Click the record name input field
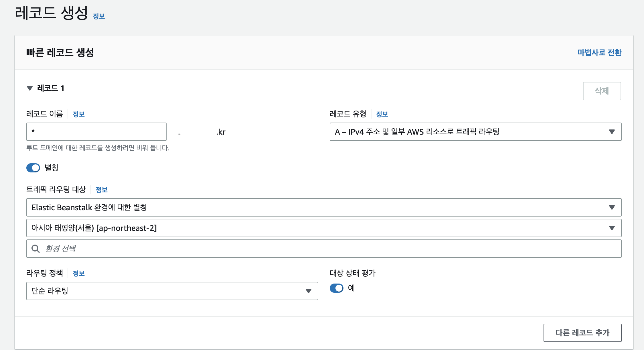 [x=96, y=132]
